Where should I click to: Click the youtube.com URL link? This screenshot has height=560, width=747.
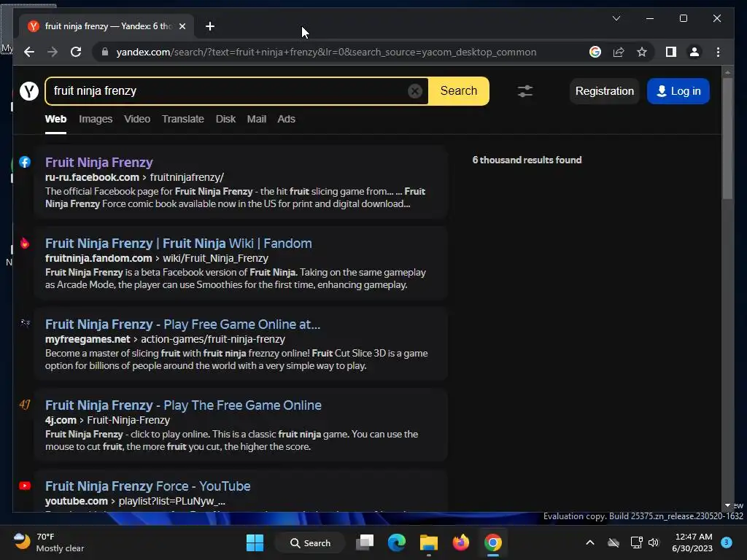76,501
